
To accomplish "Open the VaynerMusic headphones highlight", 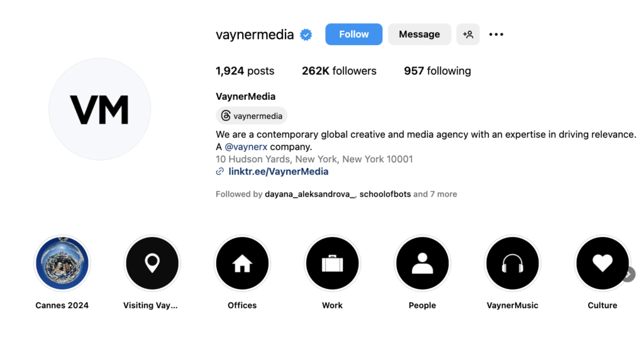I will click(x=512, y=263).
